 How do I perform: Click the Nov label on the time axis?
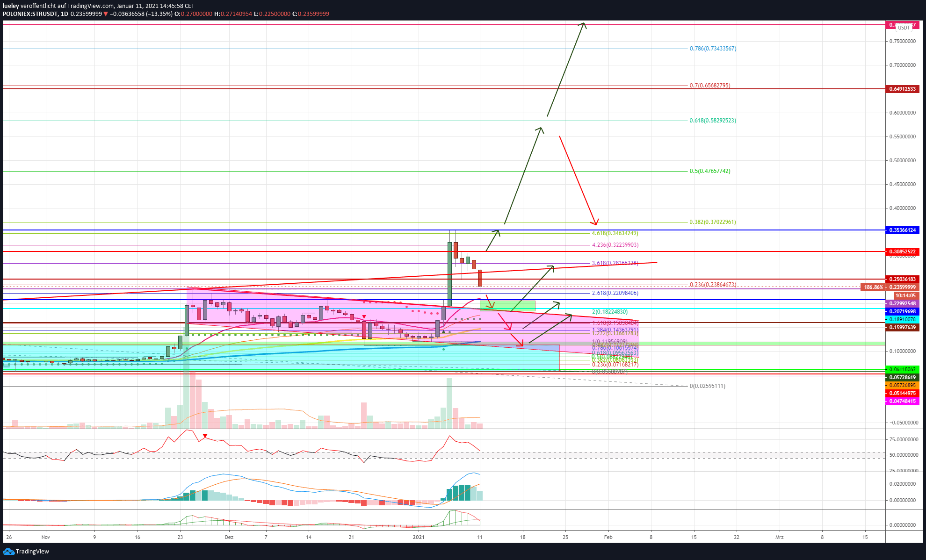(45, 537)
